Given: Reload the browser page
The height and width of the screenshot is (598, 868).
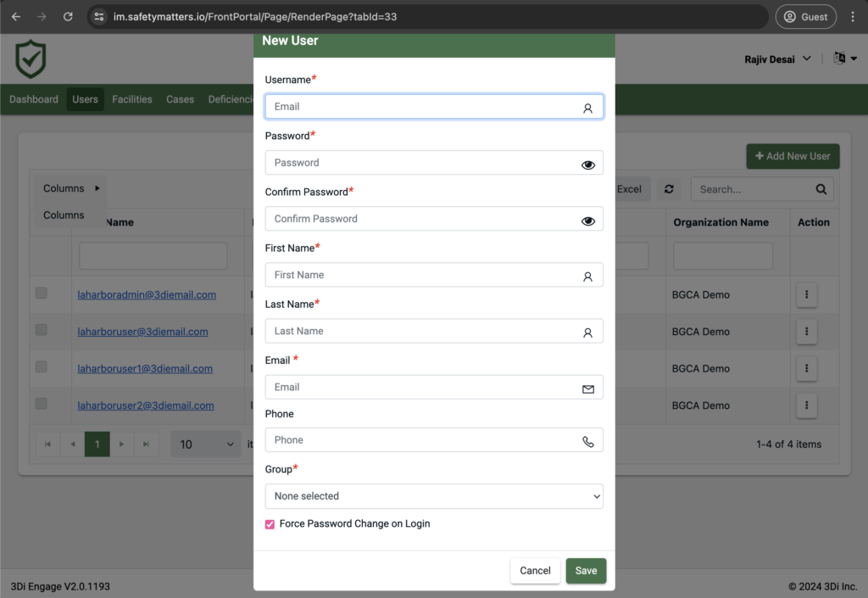Looking at the screenshot, I should [x=68, y=17].
